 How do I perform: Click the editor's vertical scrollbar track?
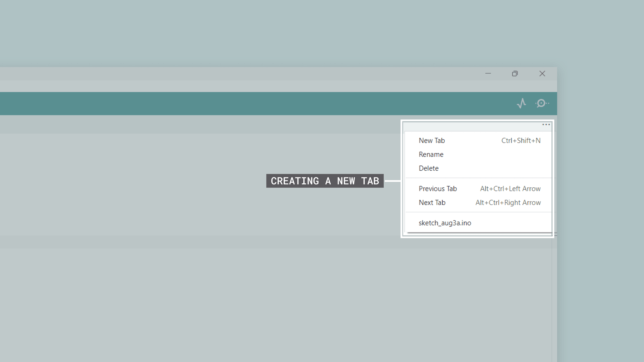(554, 287)
